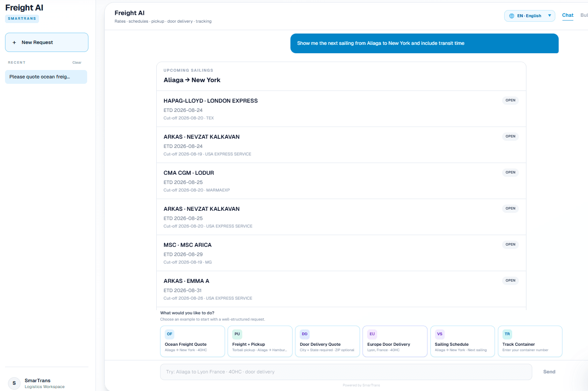Click the Send button
This screenshot has width=588, height=391.
[x=549, y=372]
